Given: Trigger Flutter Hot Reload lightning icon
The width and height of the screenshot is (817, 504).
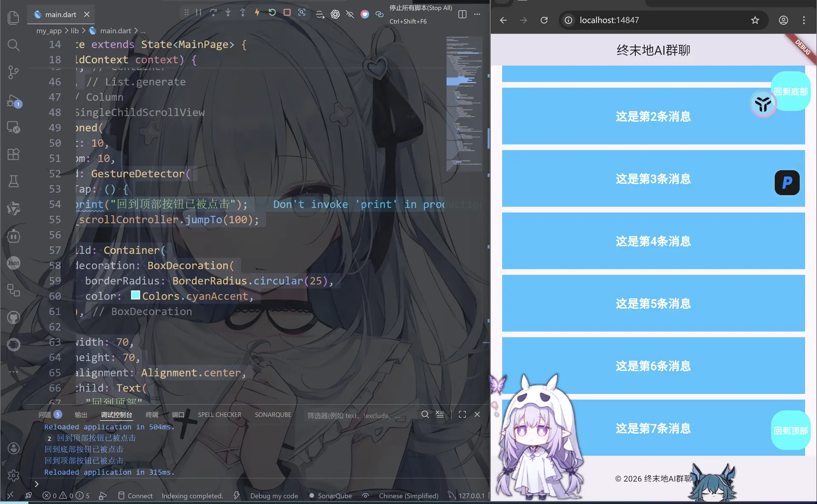Looking at the screenshot, I should (x=257, y=12).
